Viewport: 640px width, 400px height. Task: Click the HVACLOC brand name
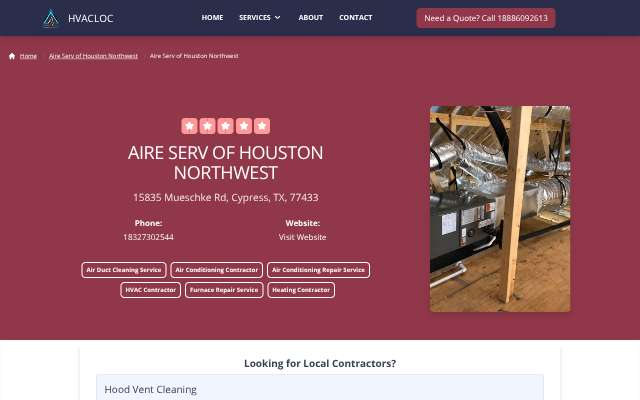(91, 18)
